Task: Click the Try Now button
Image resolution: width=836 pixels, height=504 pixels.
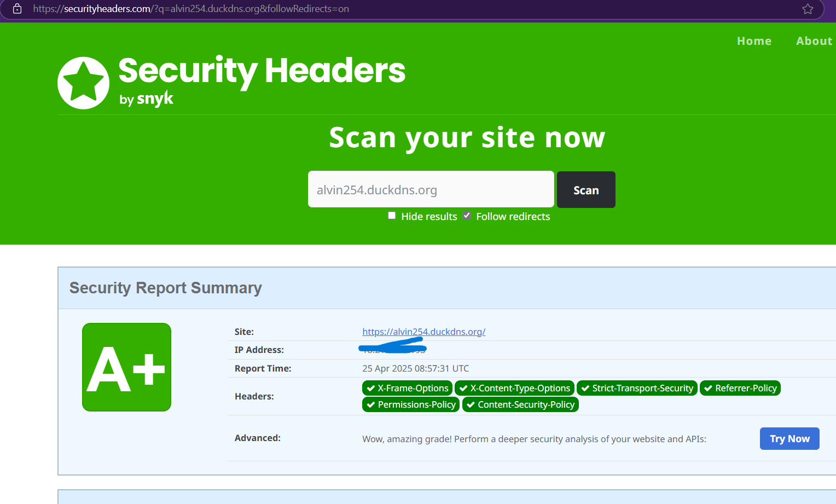Action: pos(789,438)
